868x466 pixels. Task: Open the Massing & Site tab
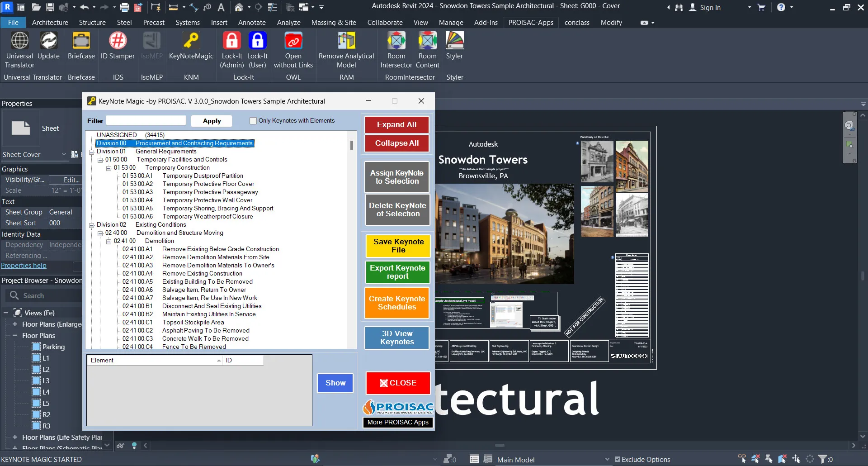click(x=334, y=23)
